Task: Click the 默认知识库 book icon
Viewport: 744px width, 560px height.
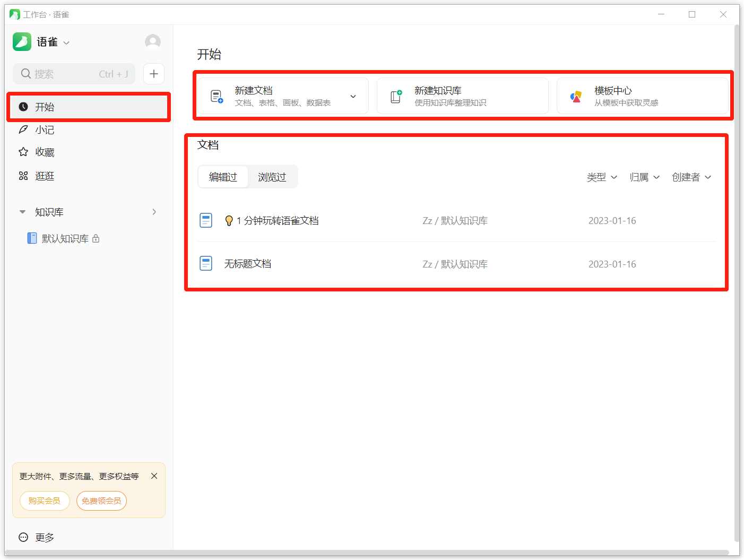Action: click(32, 238)
